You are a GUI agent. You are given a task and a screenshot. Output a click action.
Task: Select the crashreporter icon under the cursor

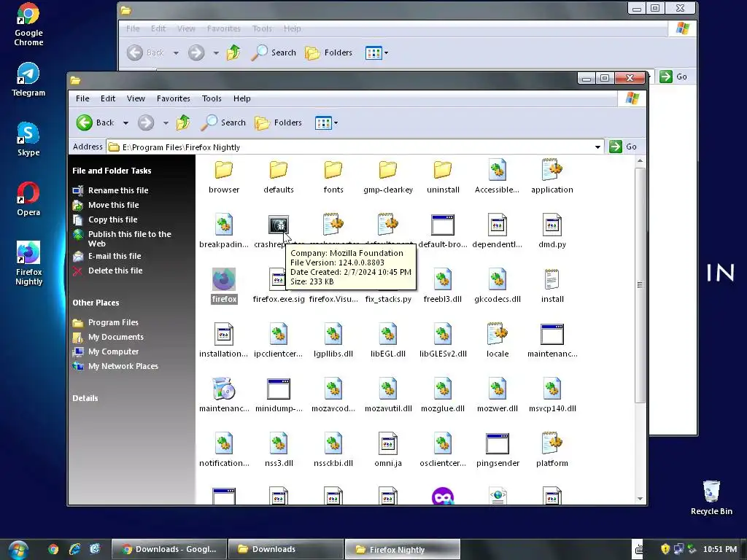pos(278,225)
